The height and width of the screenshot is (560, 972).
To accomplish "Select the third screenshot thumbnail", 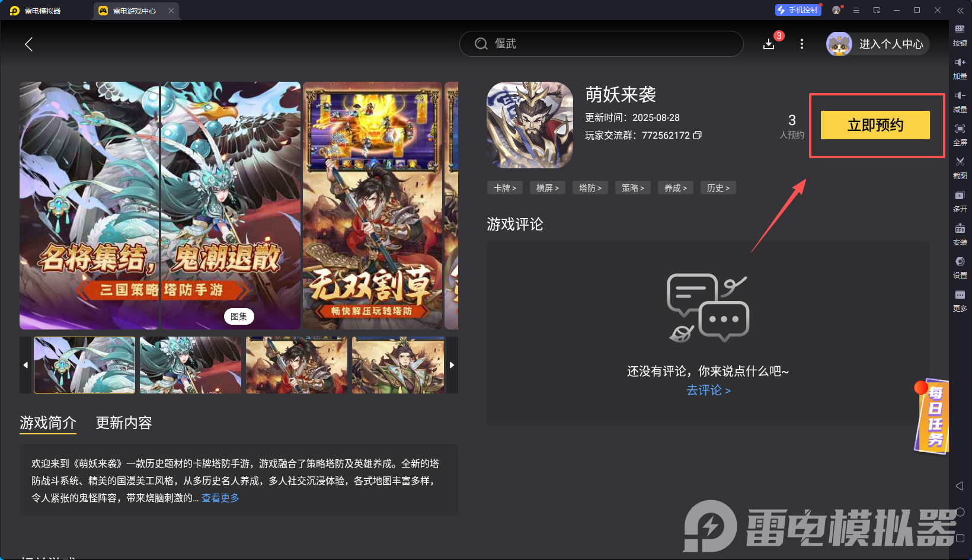I will tap(296, 365).
